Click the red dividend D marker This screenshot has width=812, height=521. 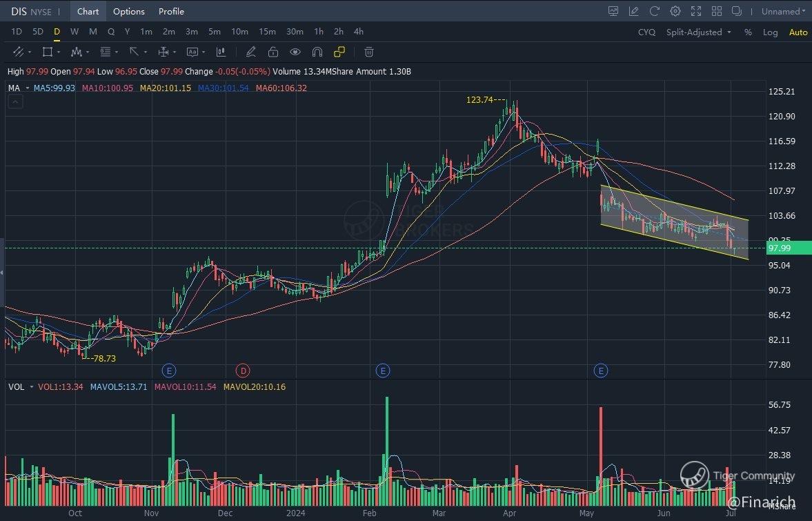coord(243,371)
